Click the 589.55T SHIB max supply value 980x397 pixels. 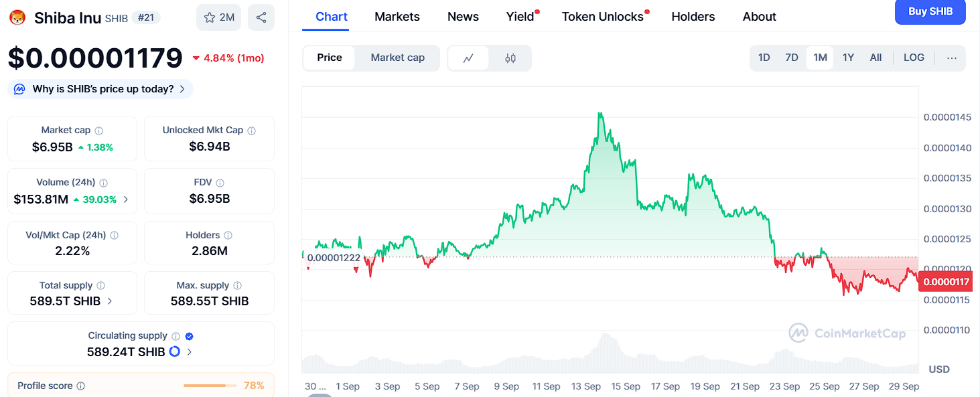210,301
